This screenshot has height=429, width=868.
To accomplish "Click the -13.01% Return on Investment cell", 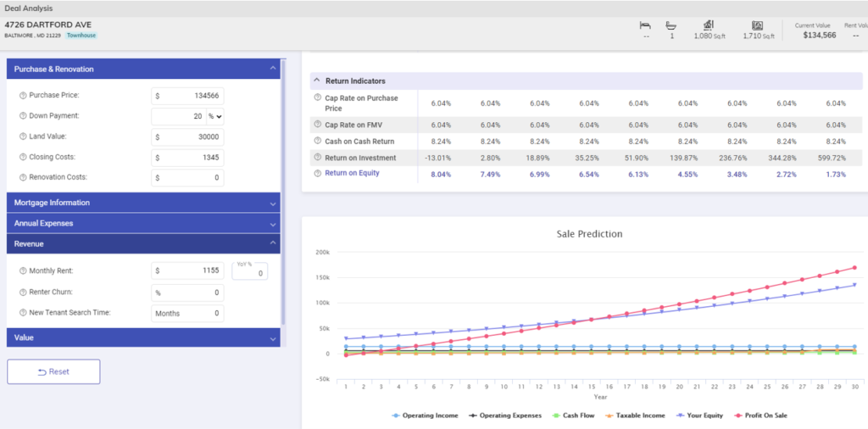I will (x=437, y=158).
